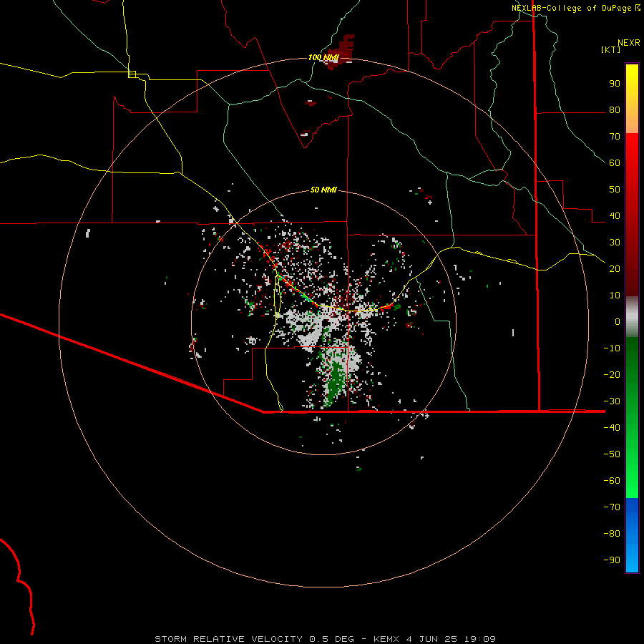Pick the blue segment of the color bar
Viewport: 644px width, 644px height.
click(632, 535)
